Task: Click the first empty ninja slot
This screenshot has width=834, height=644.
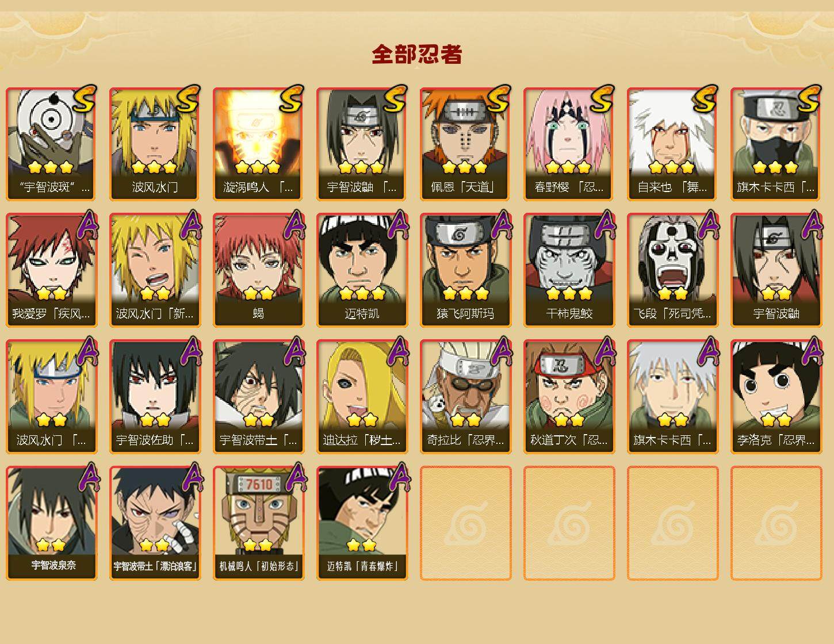Action: coord(465,523)
